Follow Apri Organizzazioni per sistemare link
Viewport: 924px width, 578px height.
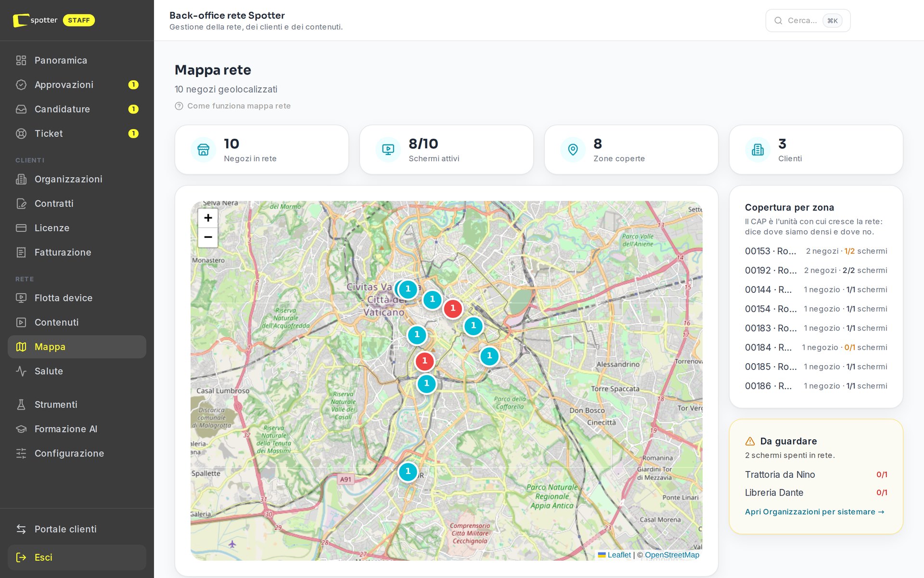[x=815, y=512]
